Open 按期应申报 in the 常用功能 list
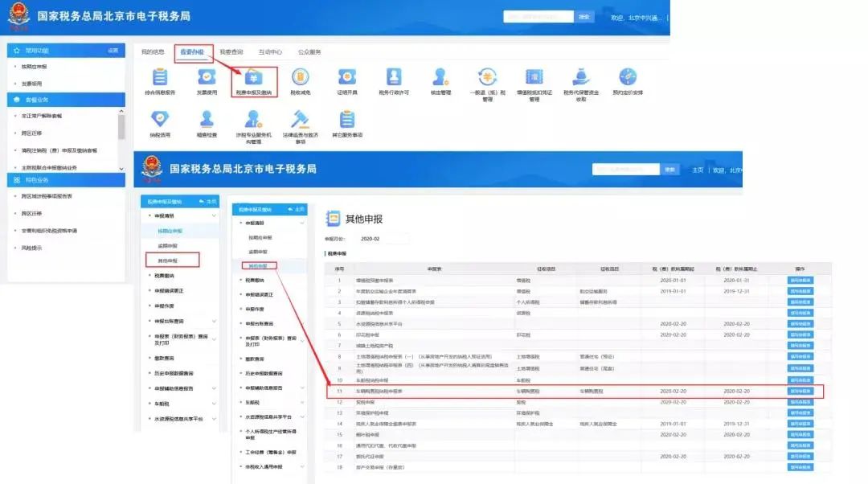 (34, 67)
